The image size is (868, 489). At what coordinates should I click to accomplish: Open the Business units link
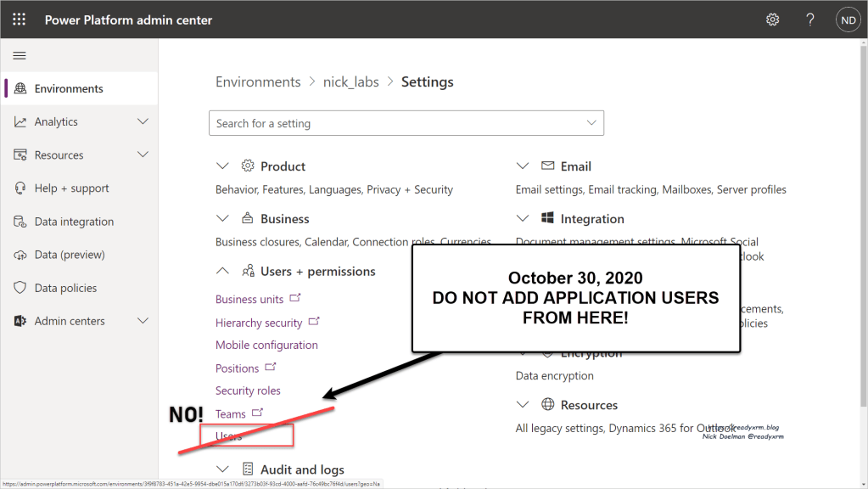[x=249, y=299]
